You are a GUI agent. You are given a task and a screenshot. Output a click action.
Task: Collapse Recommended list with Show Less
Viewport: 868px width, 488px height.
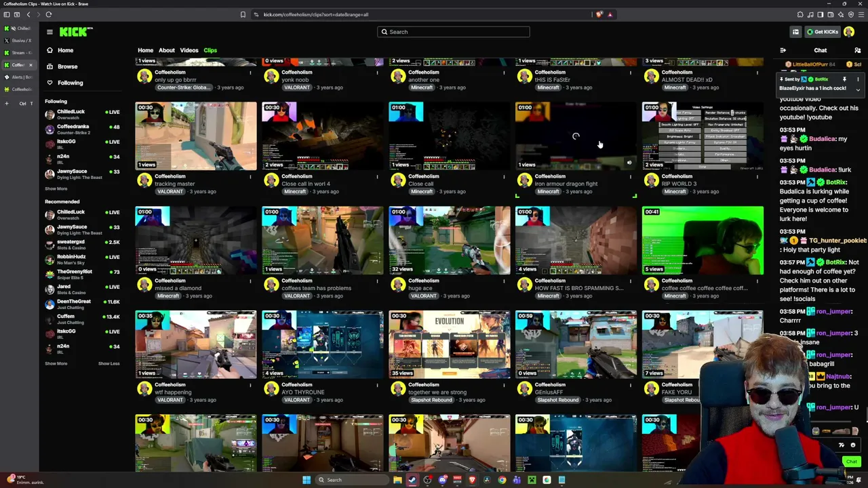(108, 364)
